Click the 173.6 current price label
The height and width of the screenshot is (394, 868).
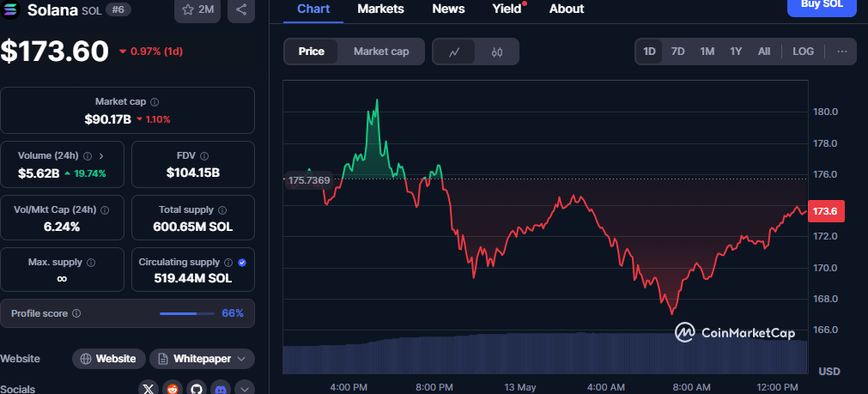coord(827,211)
